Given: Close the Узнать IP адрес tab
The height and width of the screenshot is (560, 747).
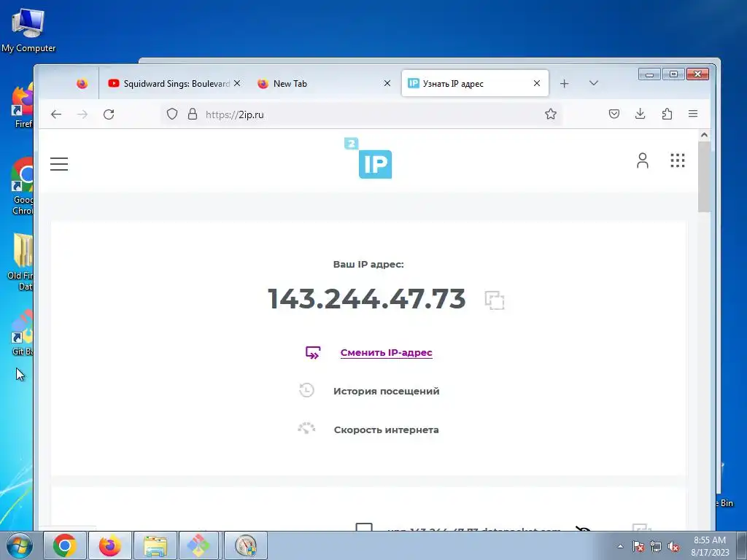Looking at the screenshot, I should (x=537, y=83).
